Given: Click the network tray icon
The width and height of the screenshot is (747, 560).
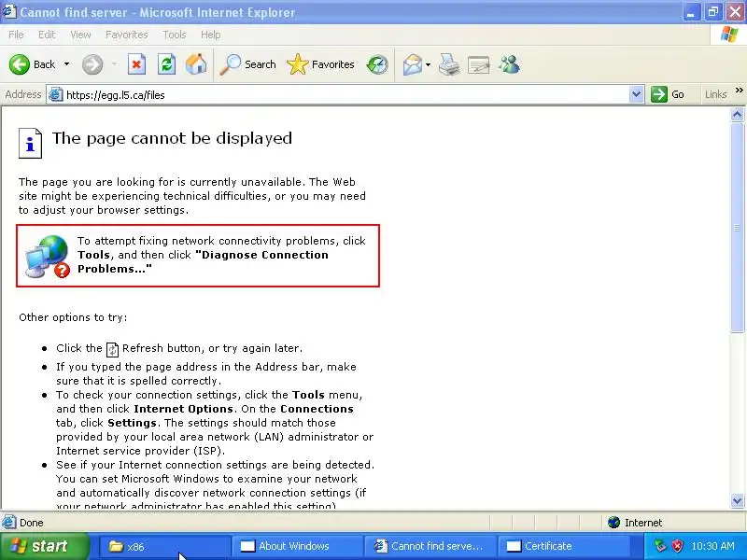Looking at the screenshot, I should tap(660, 546).
